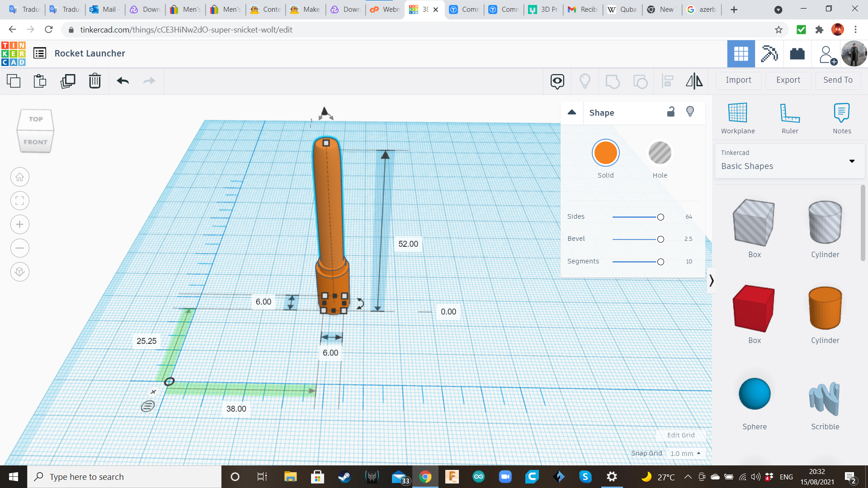
Task: Click the Home view icon
Action: click(x=20, y=177)
